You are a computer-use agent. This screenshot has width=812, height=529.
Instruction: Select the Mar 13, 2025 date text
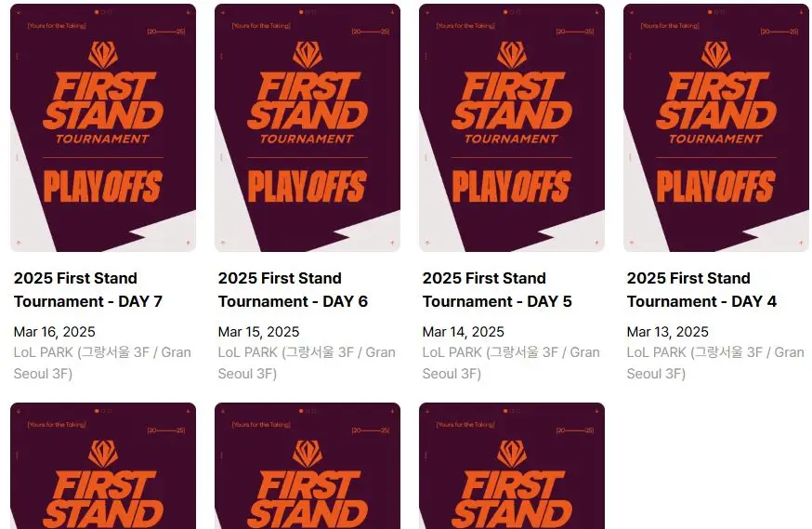667,332
